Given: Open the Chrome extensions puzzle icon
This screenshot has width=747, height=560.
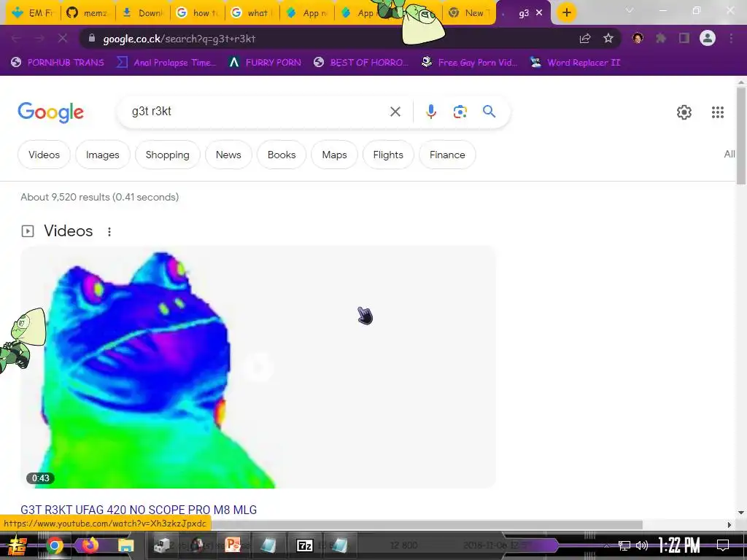Looking at the screenshot, I should pyautogui.click(x=660, y=39).
